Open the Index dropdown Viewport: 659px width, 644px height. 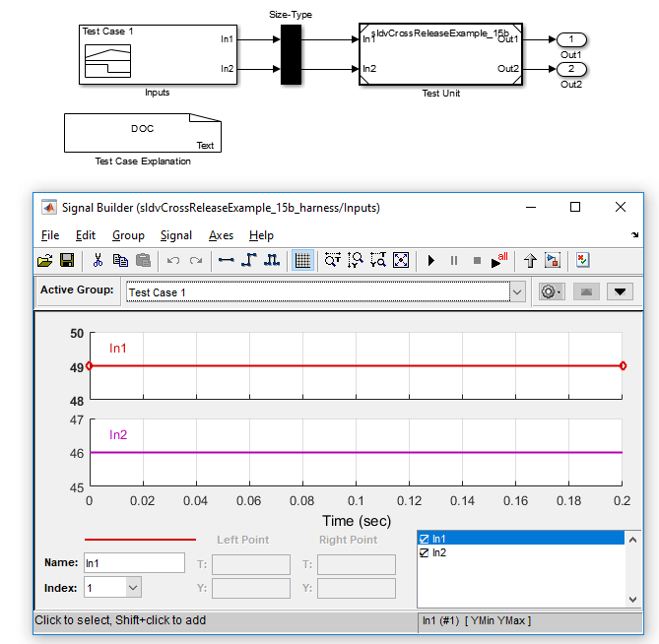[133, 587]
